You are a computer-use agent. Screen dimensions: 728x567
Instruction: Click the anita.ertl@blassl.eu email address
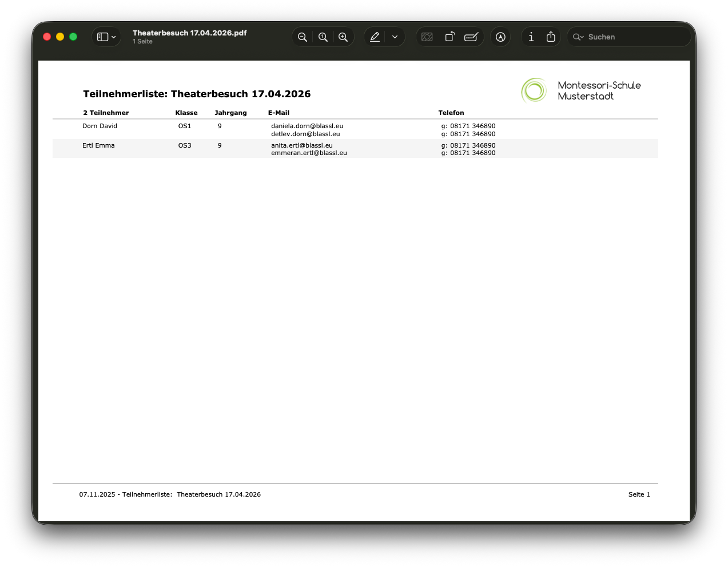coord(302,145)
